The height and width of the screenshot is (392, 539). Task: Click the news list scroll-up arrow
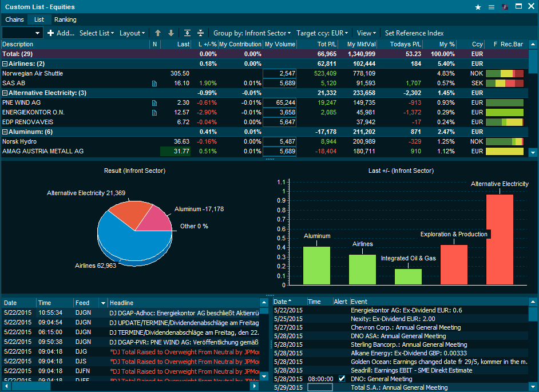point(264,303)
